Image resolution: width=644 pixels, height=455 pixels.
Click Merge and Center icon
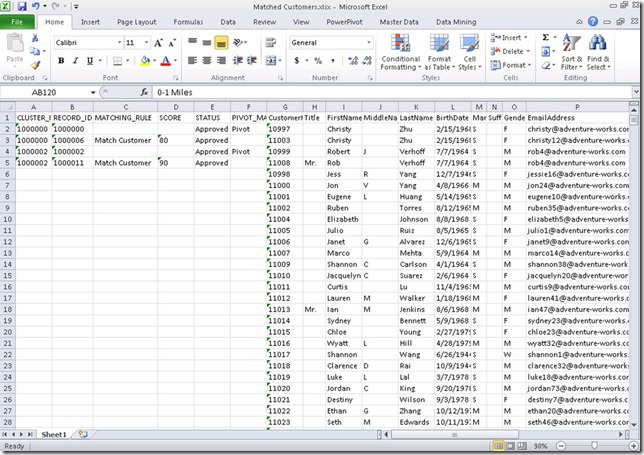pos(271,61)
